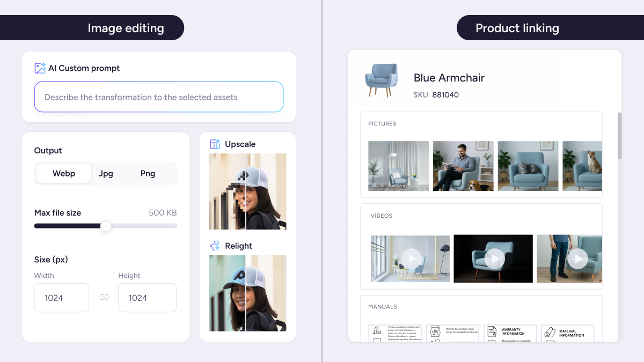
Task: Click the Upscale icon
Action: [x=215, y=144]
